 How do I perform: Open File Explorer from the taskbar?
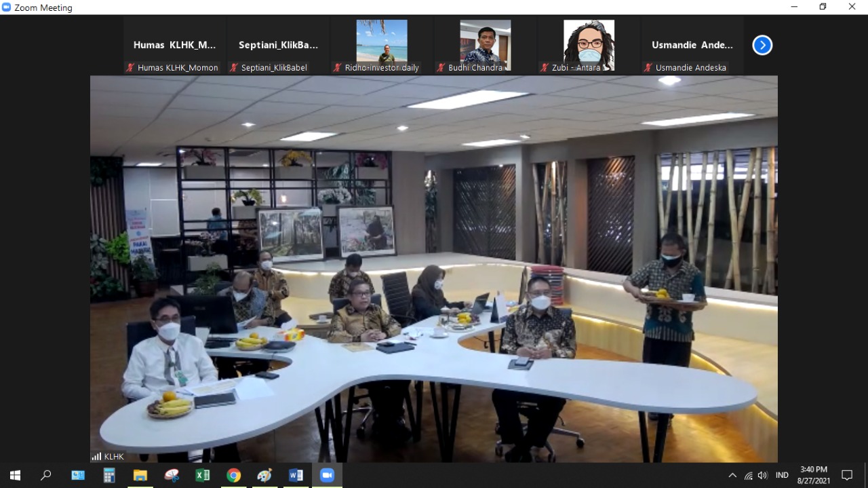coord(140,475)
